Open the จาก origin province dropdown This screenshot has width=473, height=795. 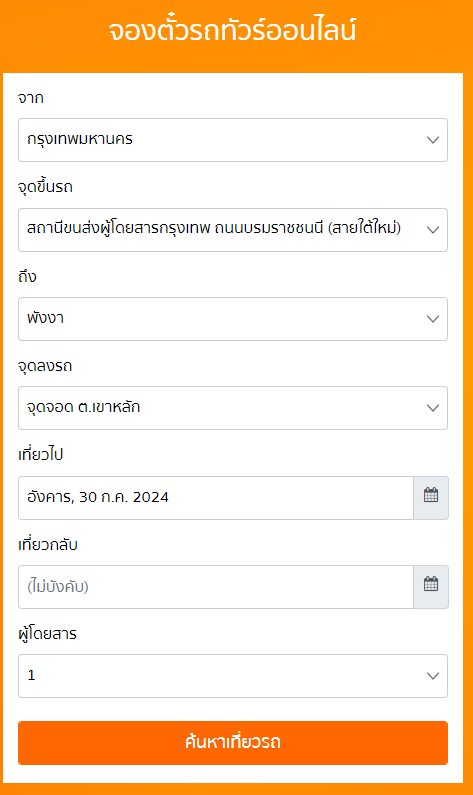pyautogui.click(x=233, y=140)
